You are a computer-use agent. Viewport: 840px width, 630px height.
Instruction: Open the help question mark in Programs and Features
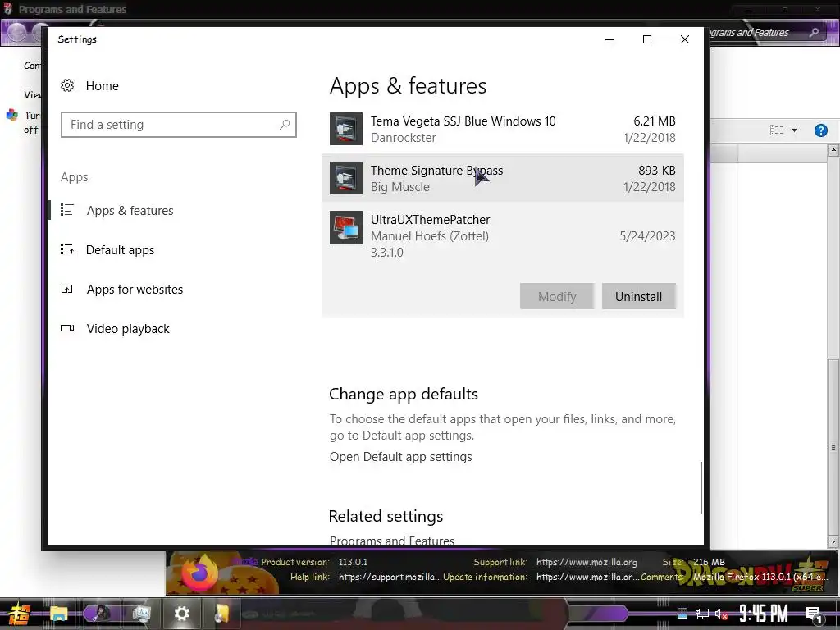coord(820,130)
